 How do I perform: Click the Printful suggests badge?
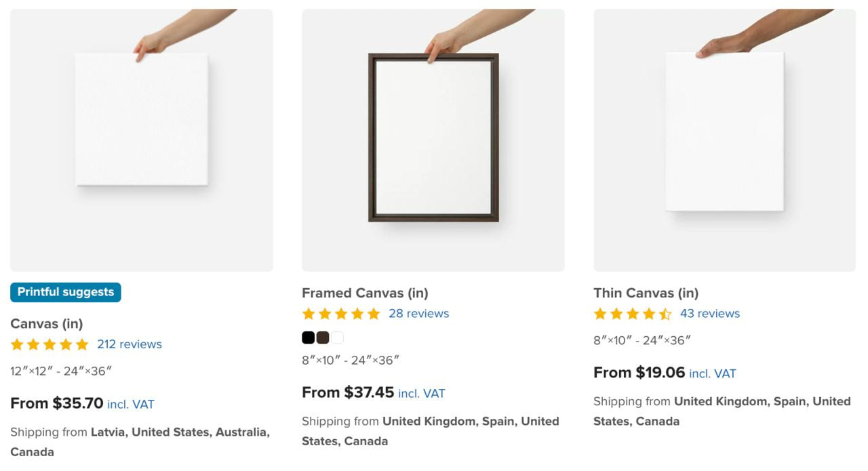[x=66, y=292]
